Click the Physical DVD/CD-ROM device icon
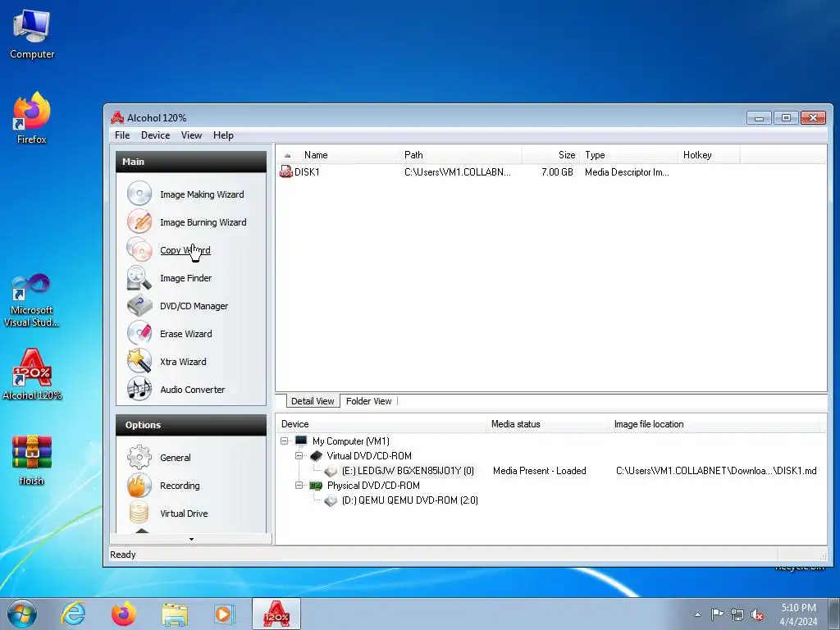Viewport: 840px width, 630px height. click(x=316, y=486)
